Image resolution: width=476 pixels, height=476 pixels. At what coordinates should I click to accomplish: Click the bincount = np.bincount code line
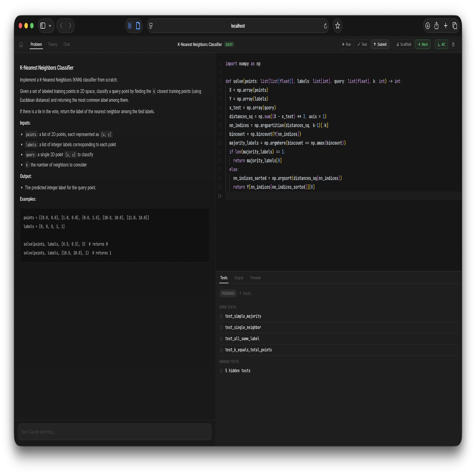pyautogui.click(x=265, y=134)
